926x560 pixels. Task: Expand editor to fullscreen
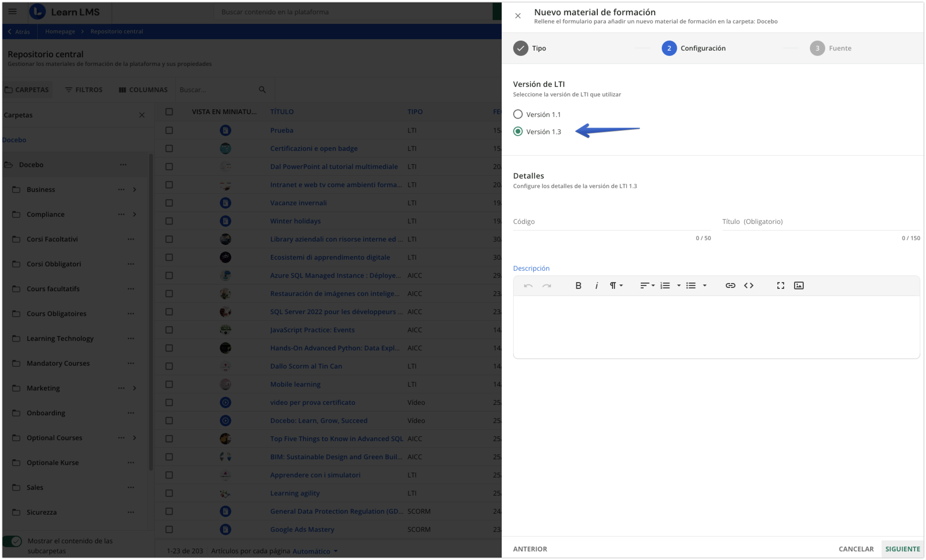click(780, 285)
